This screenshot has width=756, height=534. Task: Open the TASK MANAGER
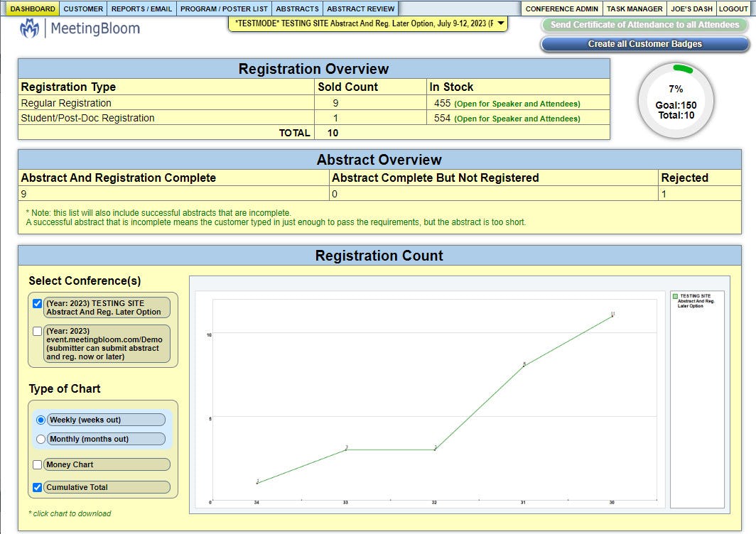633,9
